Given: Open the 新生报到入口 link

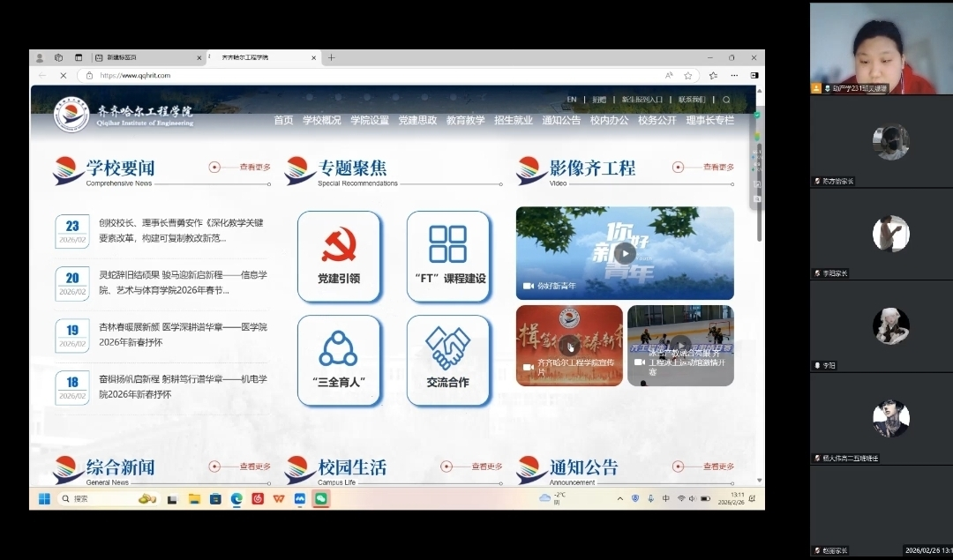Looking at the screenshot, I should [x=641, y=100].
